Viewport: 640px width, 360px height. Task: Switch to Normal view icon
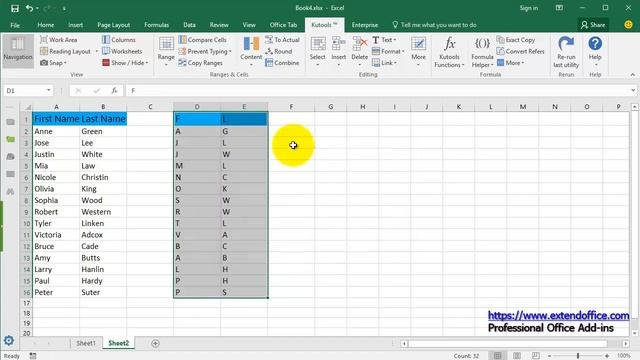498,356
